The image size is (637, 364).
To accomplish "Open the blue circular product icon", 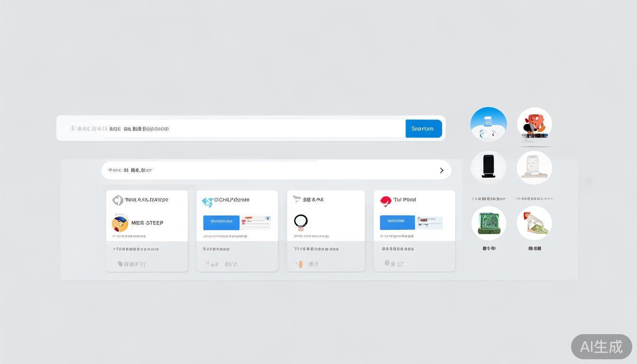I will [488, 125].
